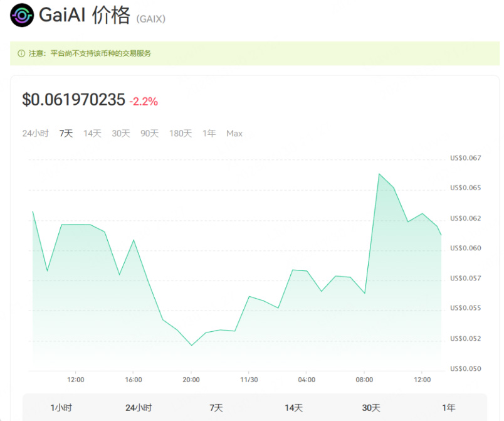Click the red -2.2% change indicator

pos(144,100)
